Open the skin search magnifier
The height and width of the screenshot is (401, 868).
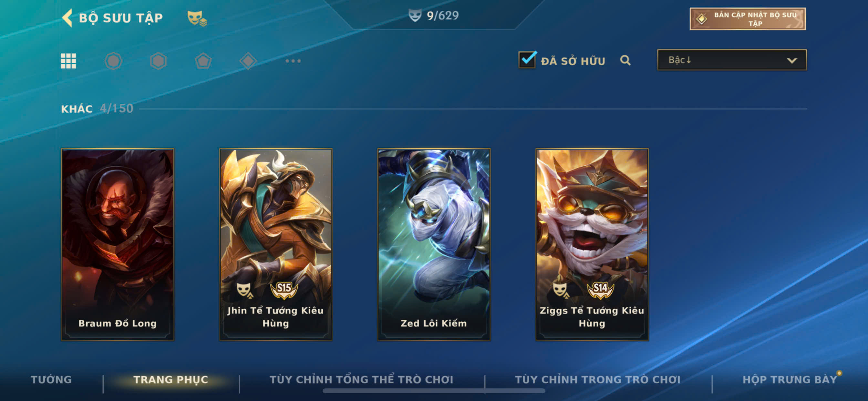pyautogui.click(x=625, y=60)
